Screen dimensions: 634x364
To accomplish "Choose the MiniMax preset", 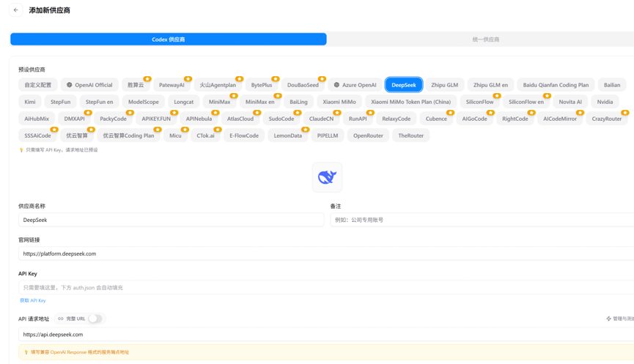I will pos(220,102).
